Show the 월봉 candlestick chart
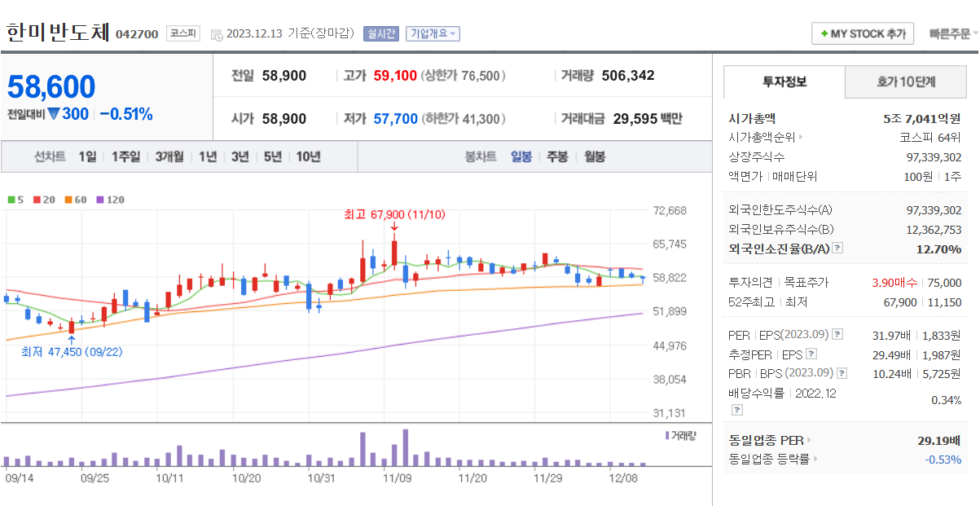This screenshot has height=506, width=980. [595, 156]
